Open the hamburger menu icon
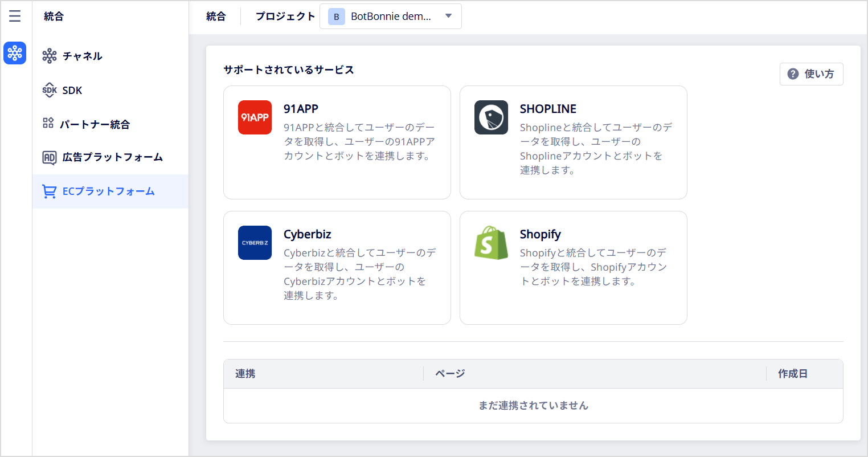Image resolution: width=868 pixels, height=457 pixels. pyautogui.click(x=15, y=16)
